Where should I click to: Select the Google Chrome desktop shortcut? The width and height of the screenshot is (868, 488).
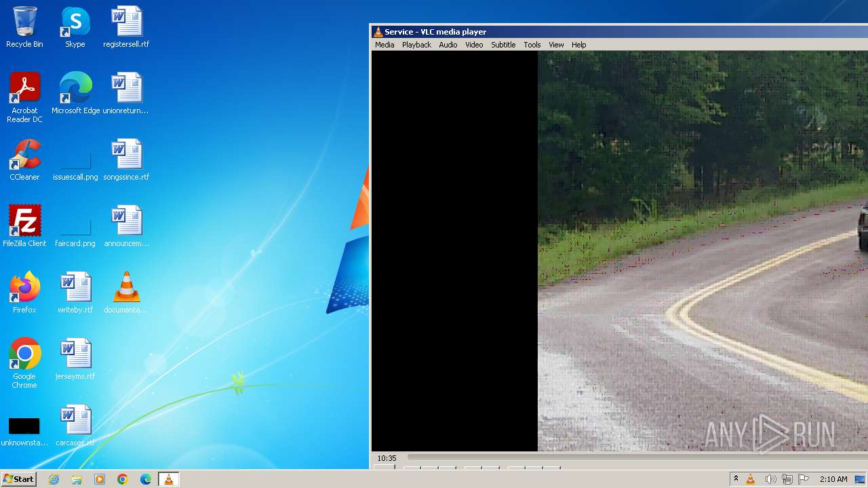[x=24, y=363]
